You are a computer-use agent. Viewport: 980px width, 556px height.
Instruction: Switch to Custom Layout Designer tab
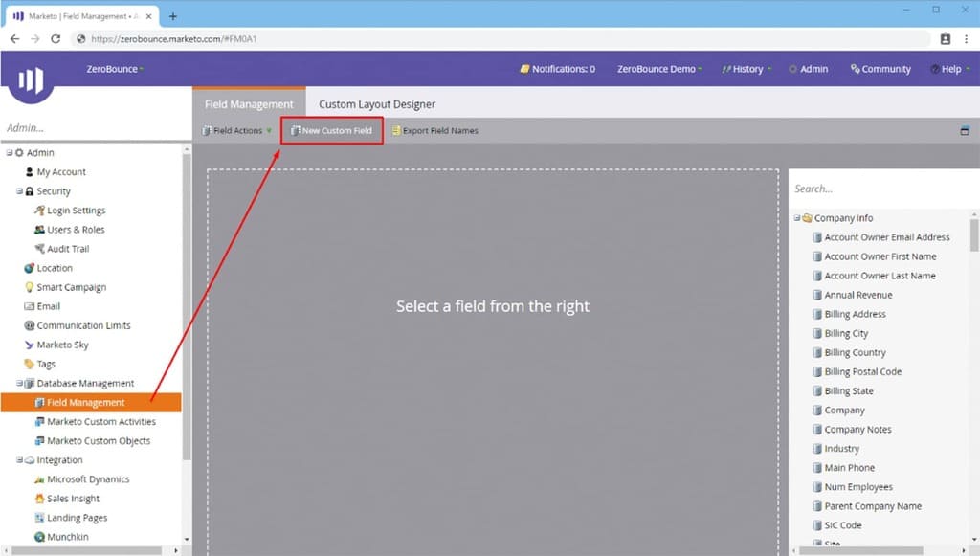pyautogui.click(x=377, y=103)
